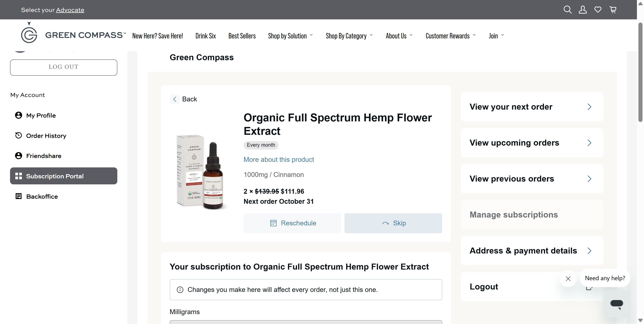
Task: Click the Reschedule button
Action: (292, 223)
